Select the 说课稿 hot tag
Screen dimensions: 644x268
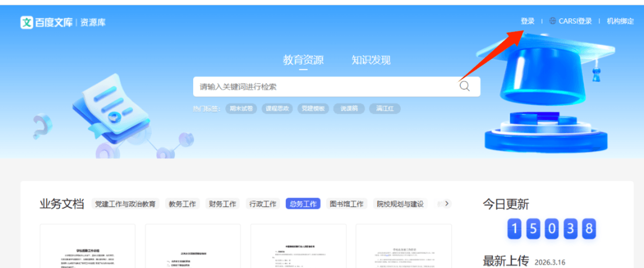coord(349,108)
